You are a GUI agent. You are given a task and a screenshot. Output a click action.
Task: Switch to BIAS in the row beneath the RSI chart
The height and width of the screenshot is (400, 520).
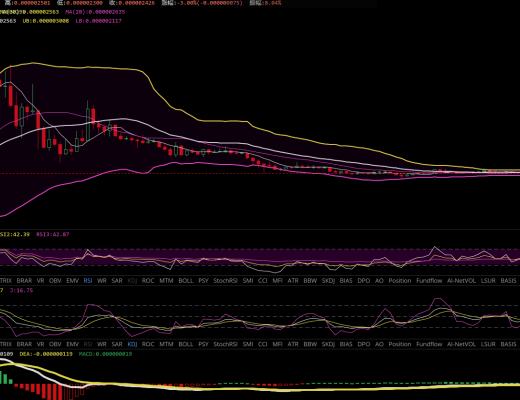[x=346, y=281]
